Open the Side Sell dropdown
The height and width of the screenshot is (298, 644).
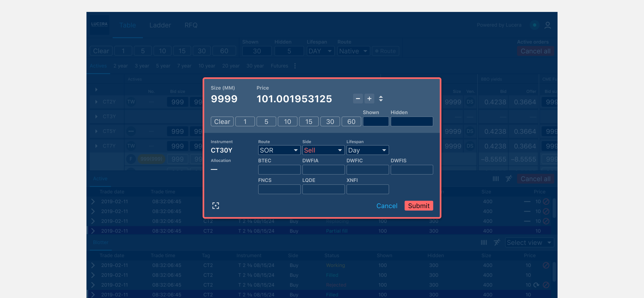click(x=323, y=150)
